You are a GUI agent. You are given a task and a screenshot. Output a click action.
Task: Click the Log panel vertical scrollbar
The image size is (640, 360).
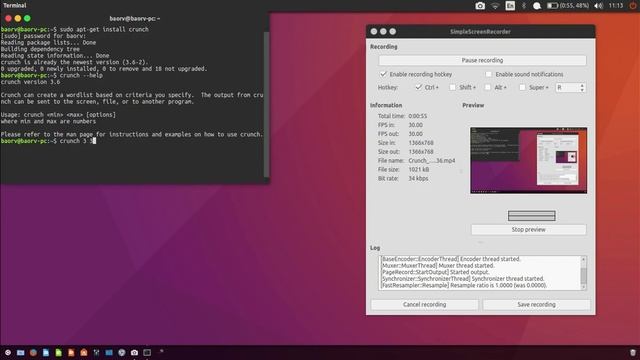583,273
